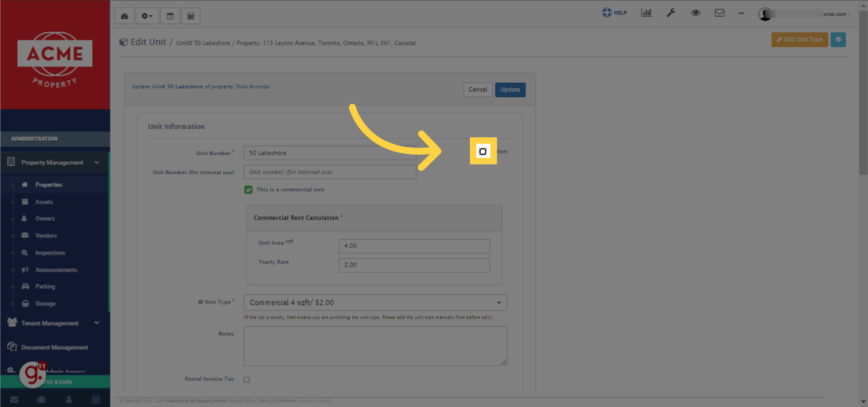
Task: Toggle the checkbox next to the yellow highlight
Action: [483, 151]
